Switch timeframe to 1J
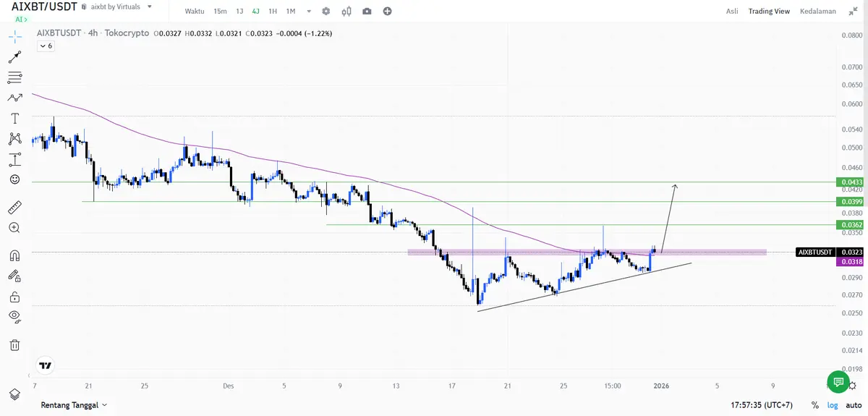This screenshot has width=868, height=416. click(239, 11)
